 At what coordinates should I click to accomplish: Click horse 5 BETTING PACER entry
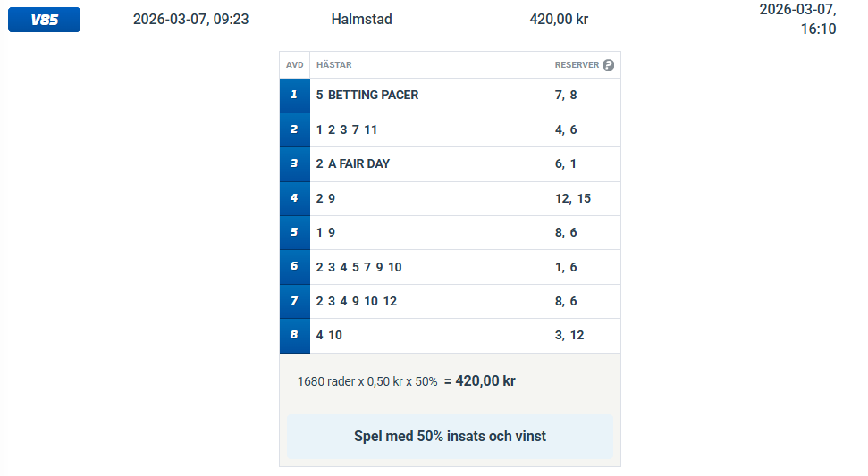coord(367,95)
